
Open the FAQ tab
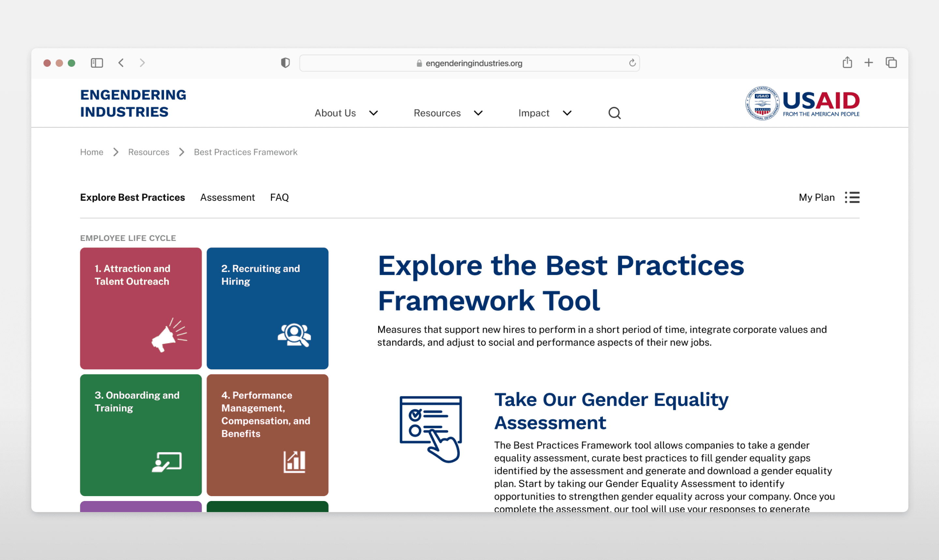[279, 197]
